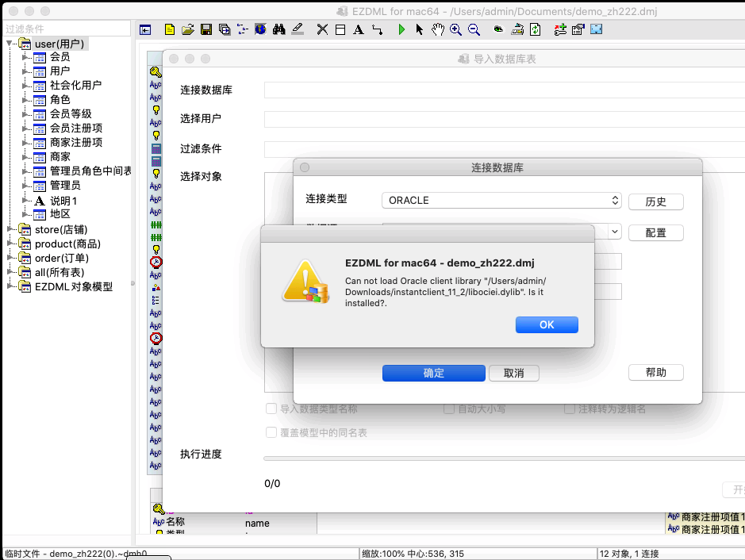Click the wrench with plus icon
Screen dimensions: 745x560
coord(560,29)
